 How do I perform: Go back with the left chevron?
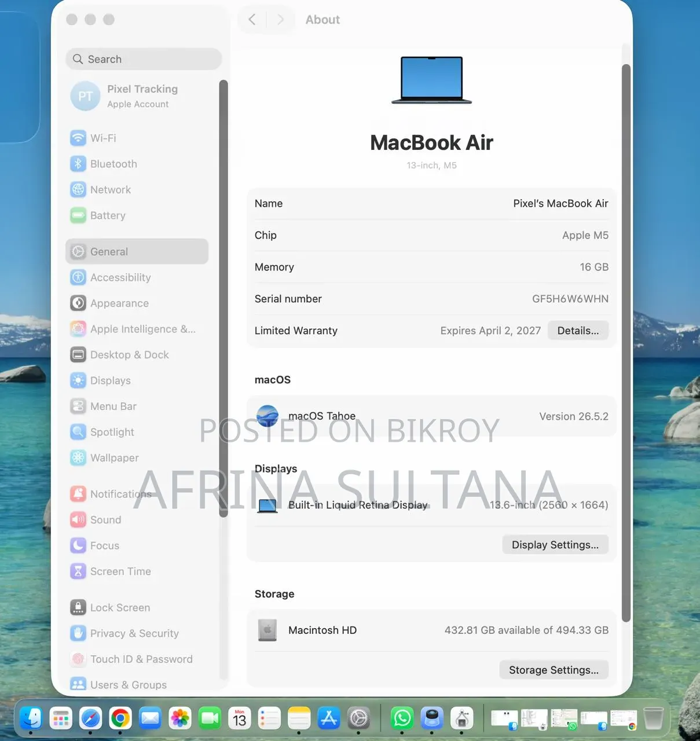tap(252, 20)
